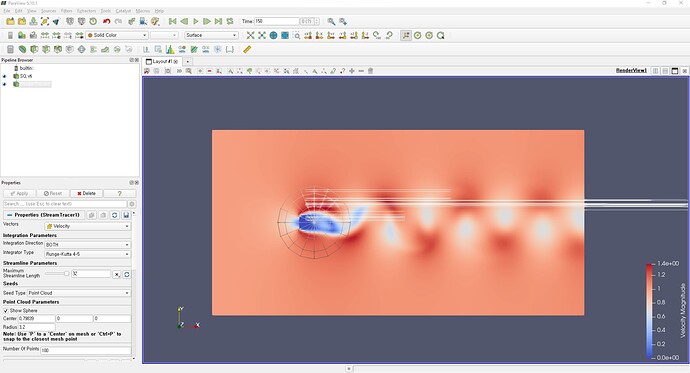Open the File menu
The image size is (690, 373).
7,11
